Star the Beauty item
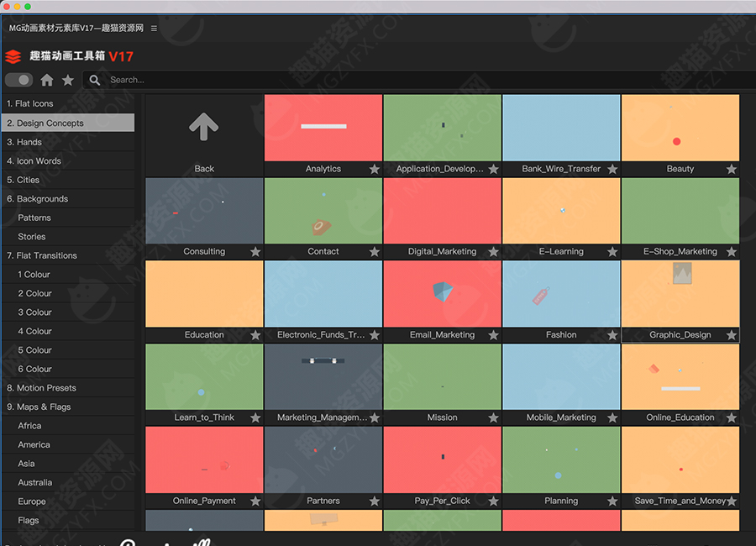 (732, 169)
